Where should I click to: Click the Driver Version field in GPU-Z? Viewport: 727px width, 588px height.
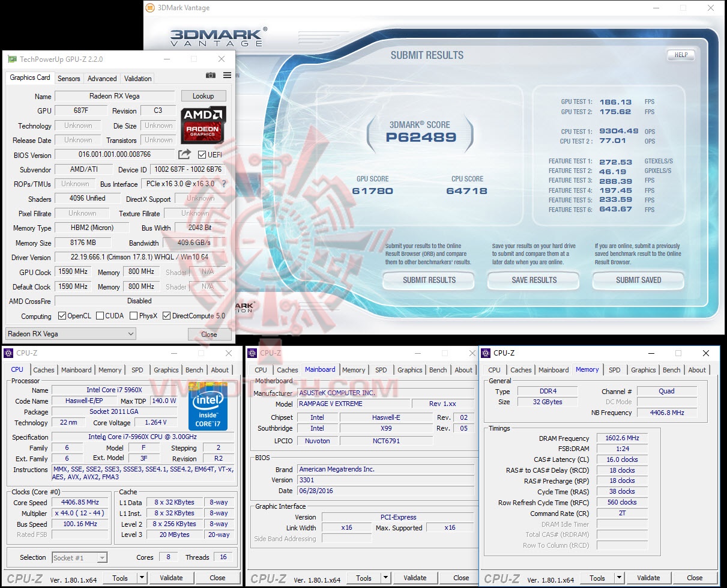tap(140, 257)
